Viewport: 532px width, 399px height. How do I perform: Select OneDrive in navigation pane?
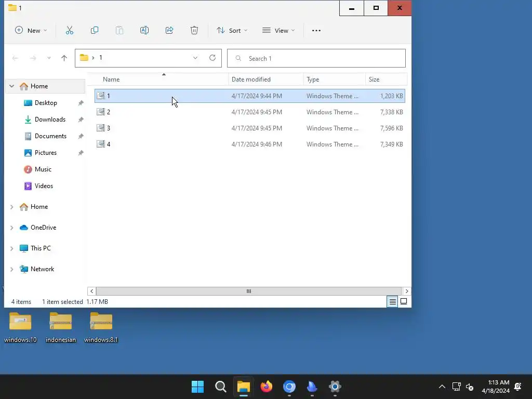[43, 228]
